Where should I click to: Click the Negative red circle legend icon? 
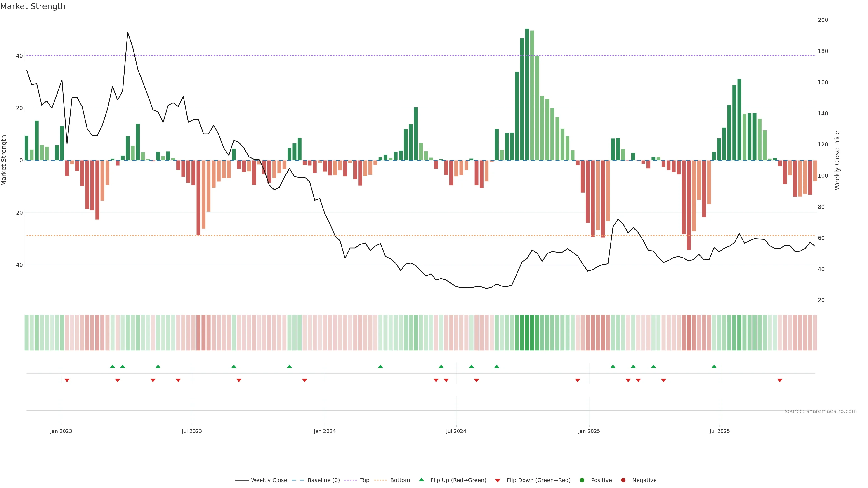point(623,480)
